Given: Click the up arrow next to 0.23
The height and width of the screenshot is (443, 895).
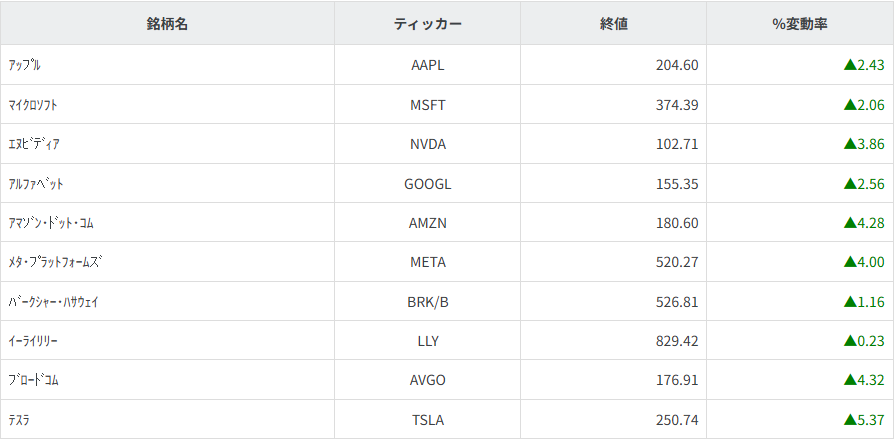Looking at the screenshot, I should tap(850, 341).
